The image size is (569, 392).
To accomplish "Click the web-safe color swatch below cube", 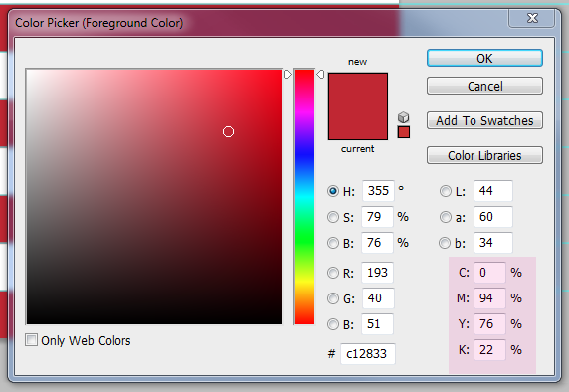I will click(x=404, y=132).
